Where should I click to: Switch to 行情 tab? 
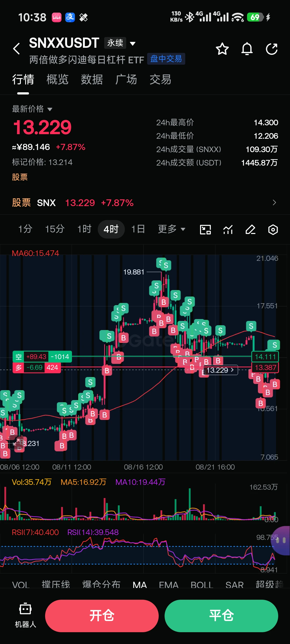pos(23,80)
